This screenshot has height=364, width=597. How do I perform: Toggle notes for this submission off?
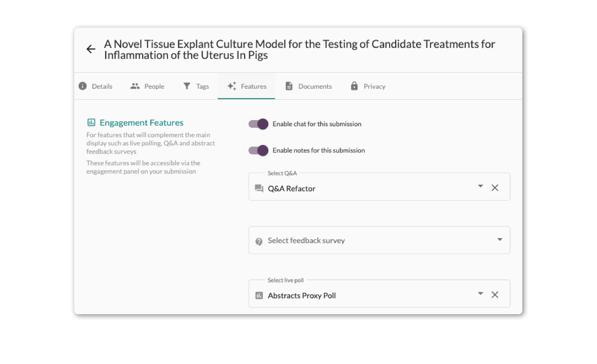pos(258,150)
